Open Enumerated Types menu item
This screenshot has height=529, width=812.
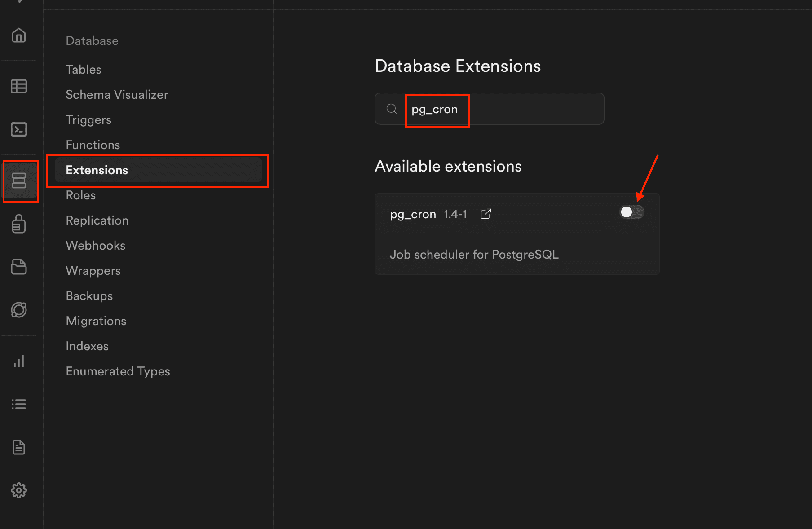(118, 371)
